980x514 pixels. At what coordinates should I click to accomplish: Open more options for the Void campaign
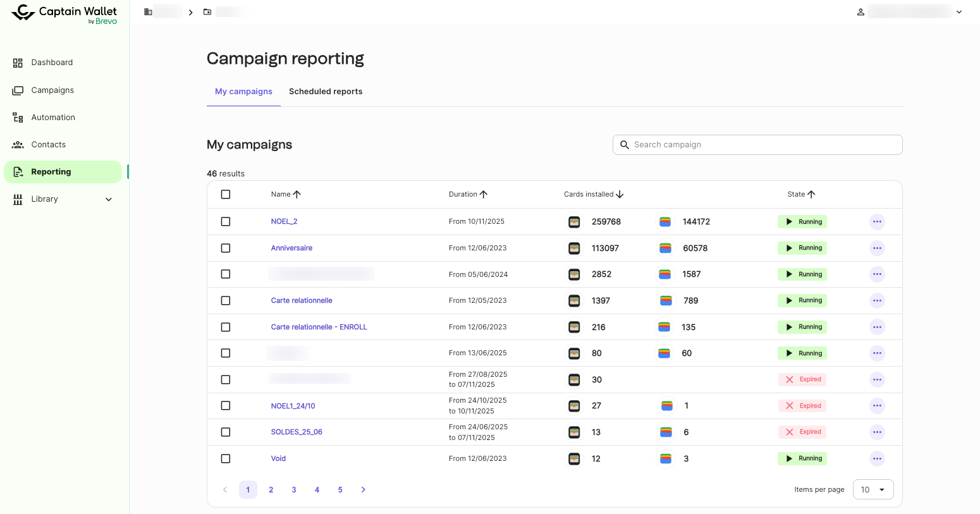(x=876, y=458)
